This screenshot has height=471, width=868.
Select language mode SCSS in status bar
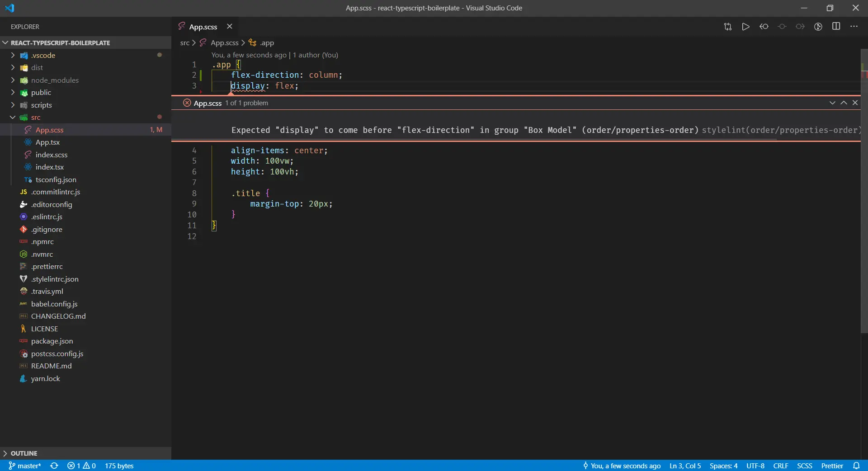(x=805, y=466)
